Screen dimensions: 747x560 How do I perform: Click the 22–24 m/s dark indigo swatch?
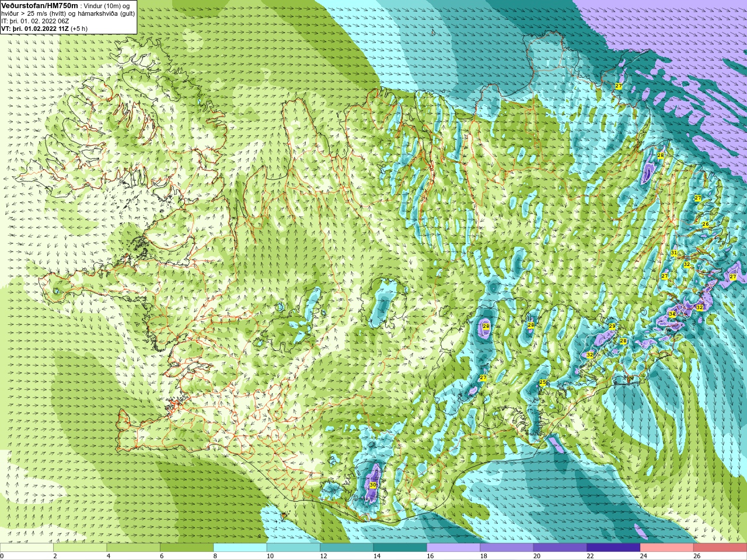pos(613,547)
